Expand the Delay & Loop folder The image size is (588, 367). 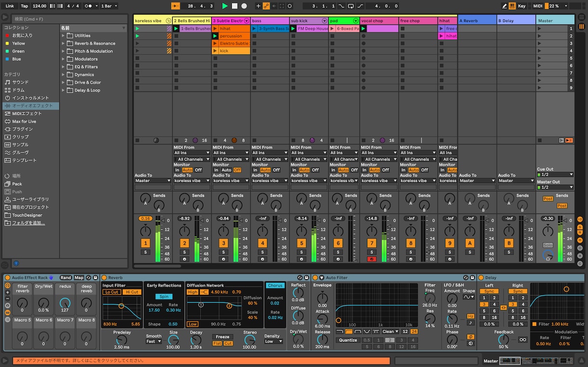point(63,90)
